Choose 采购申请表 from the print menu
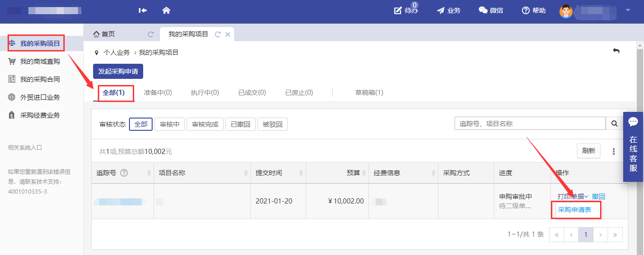Viewport: 644px width, 255px height. (575, 210)
